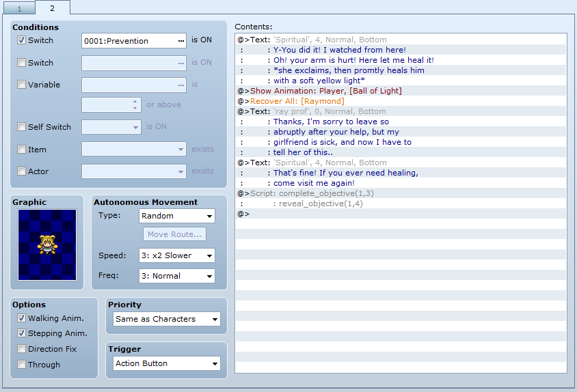Select line 'abruptly after your help, but my'

pos(401,132)
